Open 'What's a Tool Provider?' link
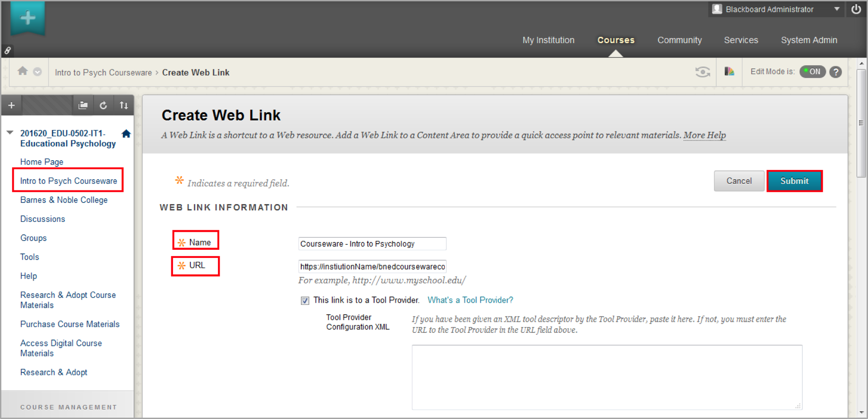 [x=470, y=300]
